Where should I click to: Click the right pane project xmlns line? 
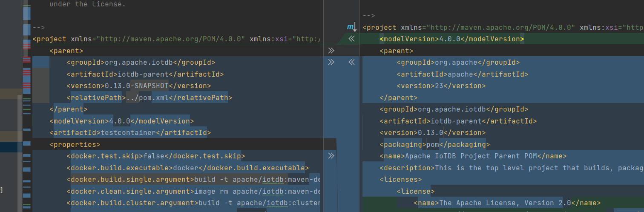(x=503, y=28)
